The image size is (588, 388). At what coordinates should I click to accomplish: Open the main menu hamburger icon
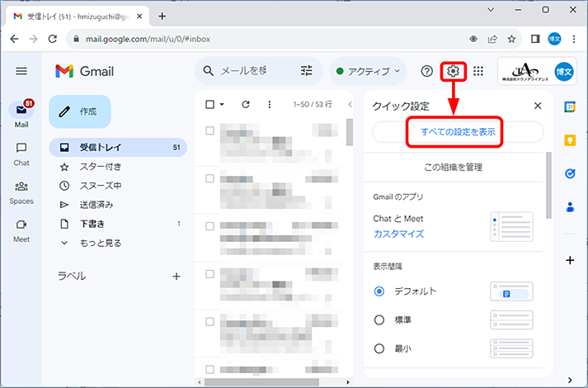click(x=21, y=71)
